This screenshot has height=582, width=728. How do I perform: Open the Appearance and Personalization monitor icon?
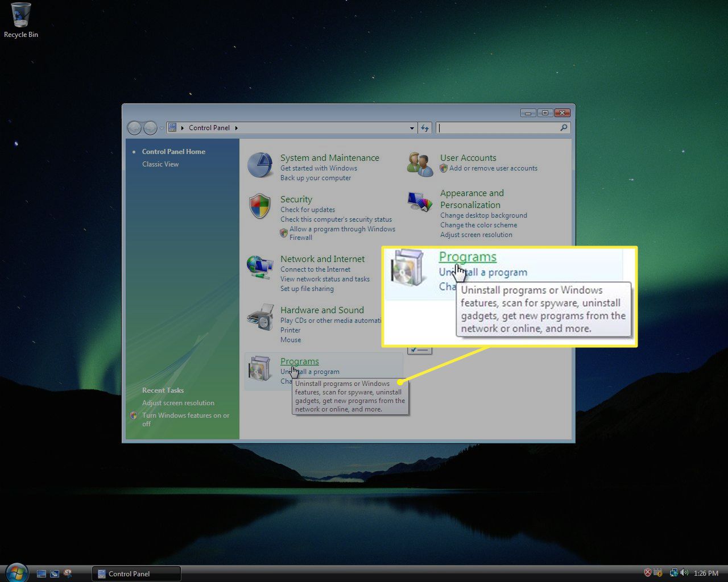(420, 201)
